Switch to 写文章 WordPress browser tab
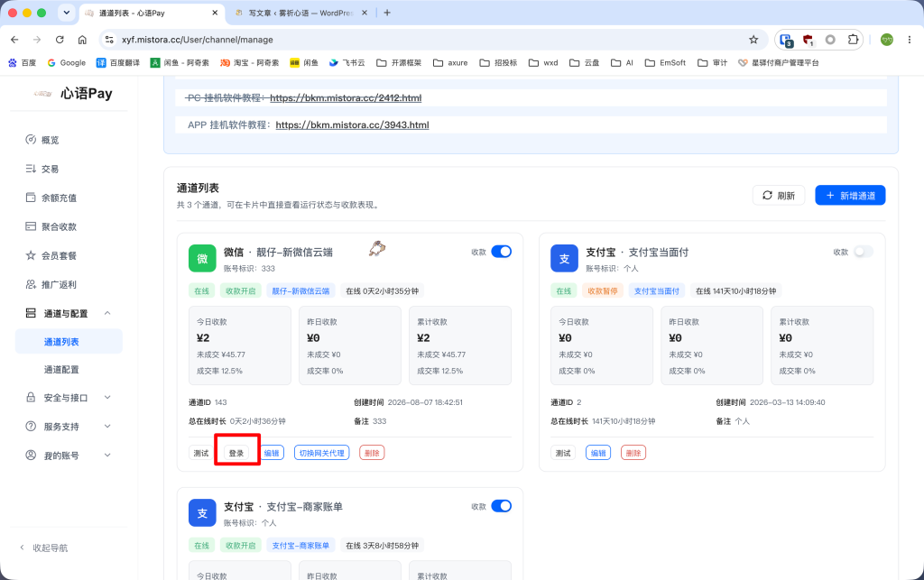The image size is (924, 580). point(300,13)
